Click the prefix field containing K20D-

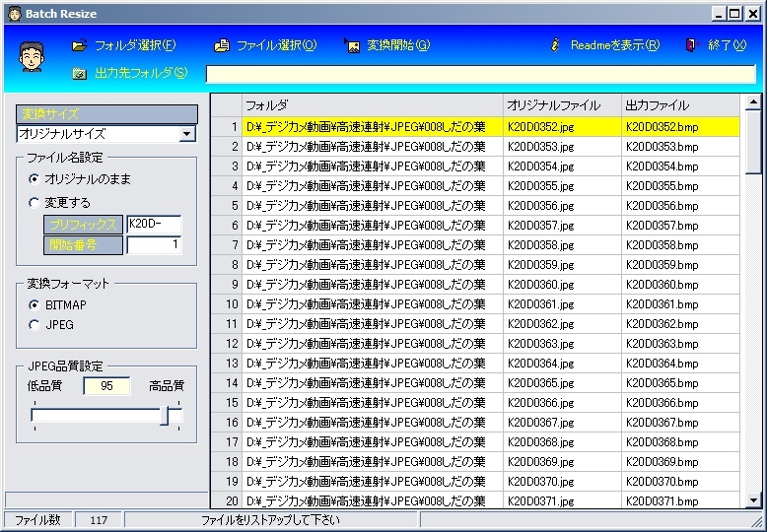pyautogui.click(x=154, y=225)
